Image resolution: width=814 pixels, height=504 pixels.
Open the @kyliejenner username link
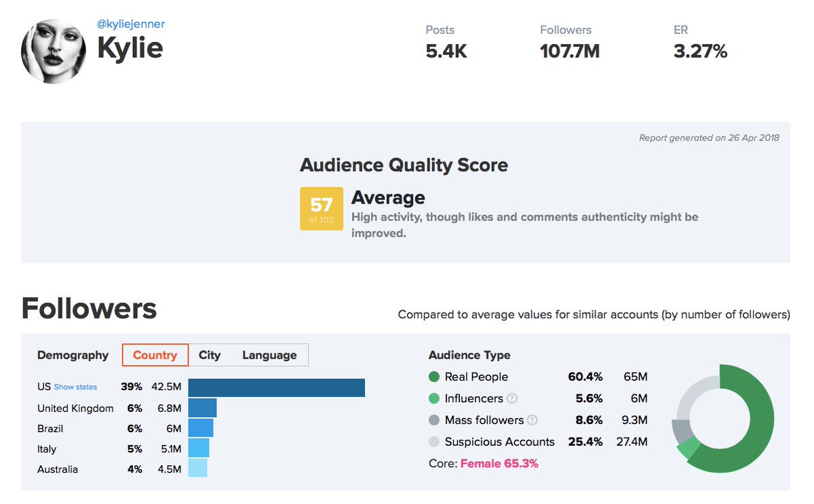click(130, 24)
